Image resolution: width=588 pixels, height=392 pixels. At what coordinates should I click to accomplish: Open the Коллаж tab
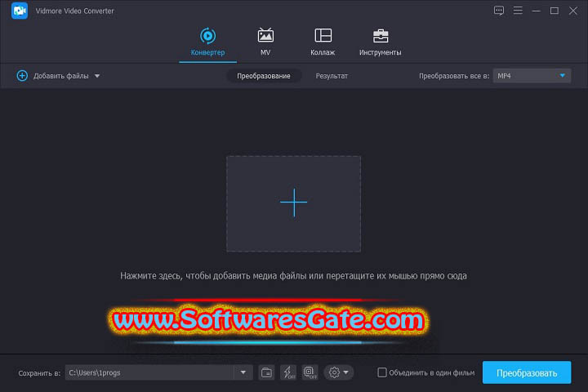tap(323, 42)
